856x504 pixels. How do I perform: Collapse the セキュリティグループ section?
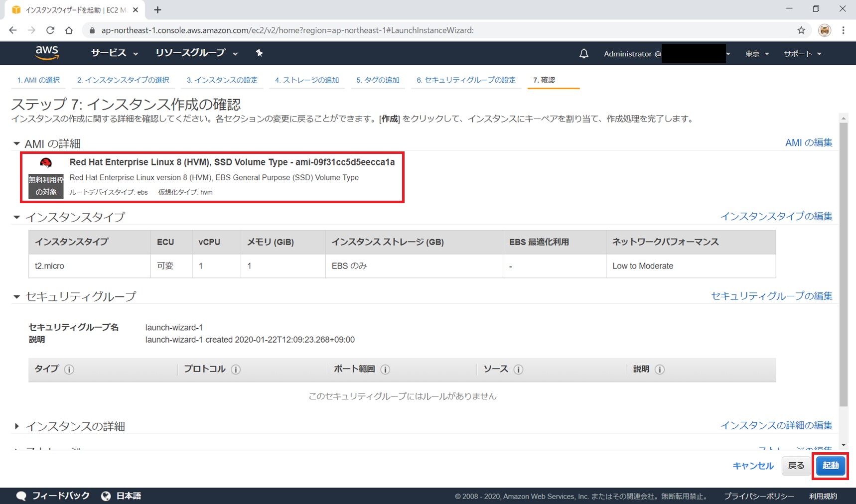tap(16, 296)
